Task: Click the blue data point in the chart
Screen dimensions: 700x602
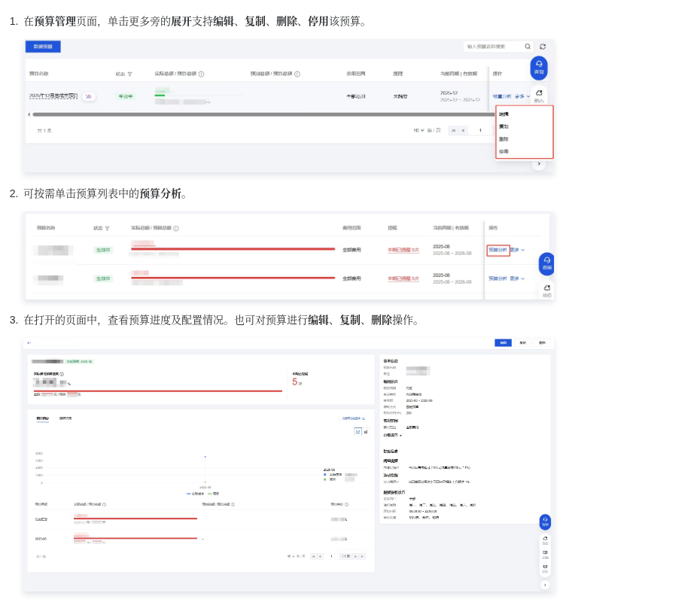Action: tap(205, 457)
